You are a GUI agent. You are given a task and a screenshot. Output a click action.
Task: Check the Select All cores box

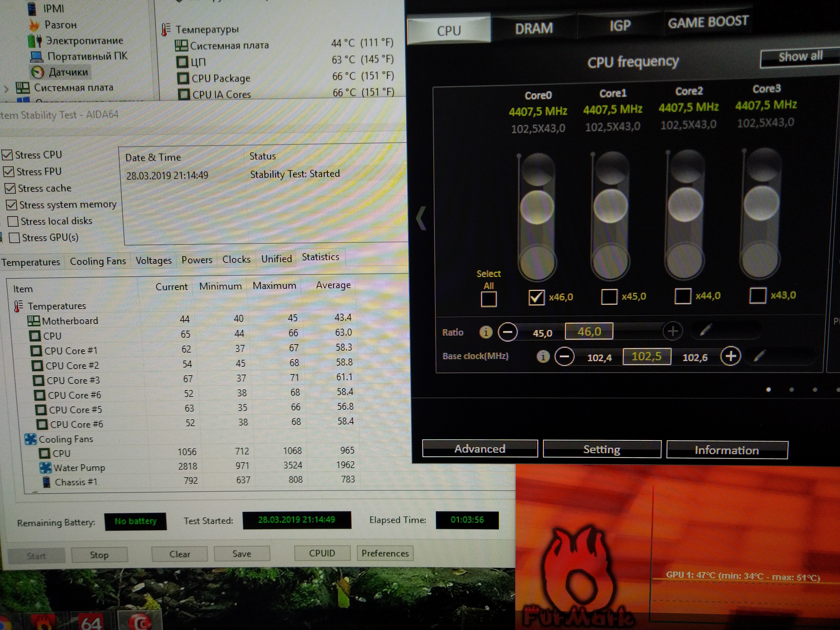[x=488, y=299]
